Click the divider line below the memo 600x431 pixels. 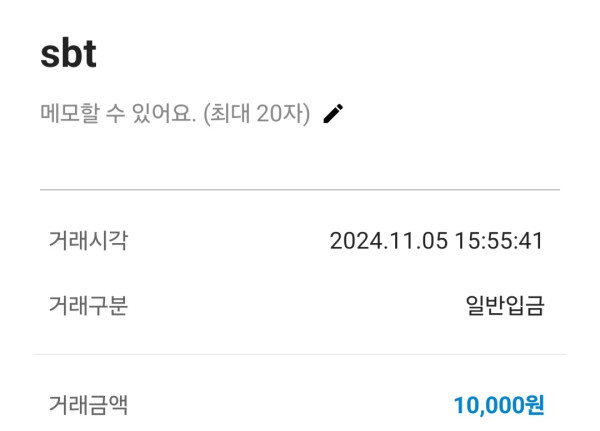coord(300,189)
